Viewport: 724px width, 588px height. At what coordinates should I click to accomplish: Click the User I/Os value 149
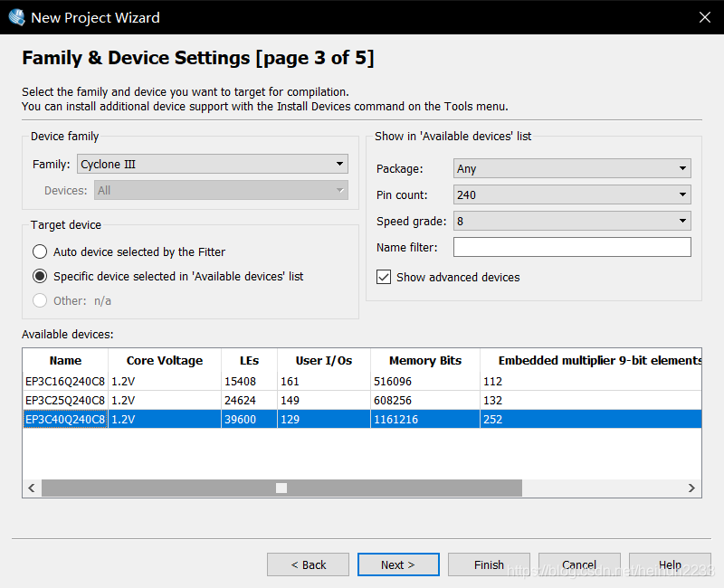coord(290,400)
